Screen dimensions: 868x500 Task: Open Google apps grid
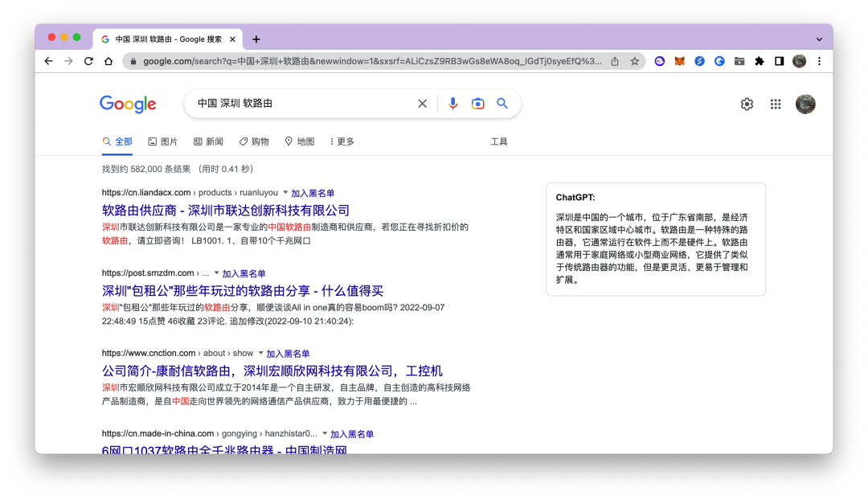click(x=776, y=104)
